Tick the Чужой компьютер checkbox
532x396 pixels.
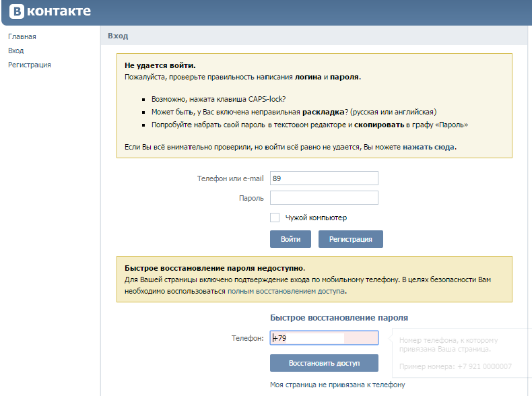[x=275, y=218]
